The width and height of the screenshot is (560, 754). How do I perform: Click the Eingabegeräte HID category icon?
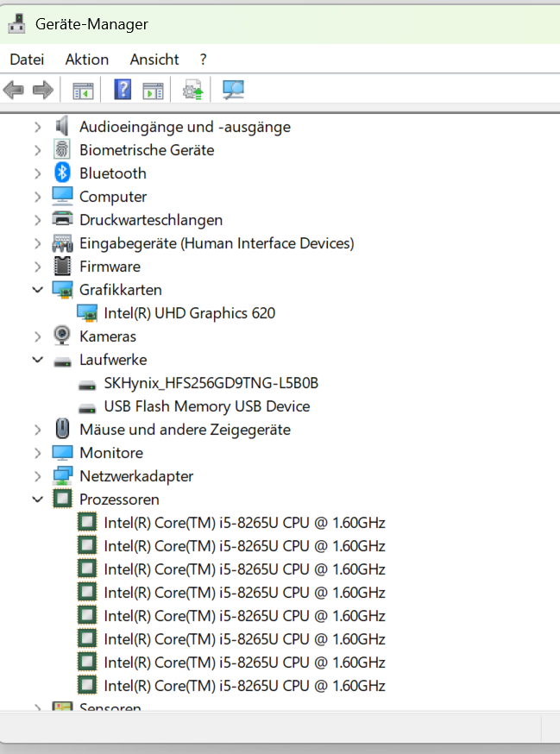[62, 242]
